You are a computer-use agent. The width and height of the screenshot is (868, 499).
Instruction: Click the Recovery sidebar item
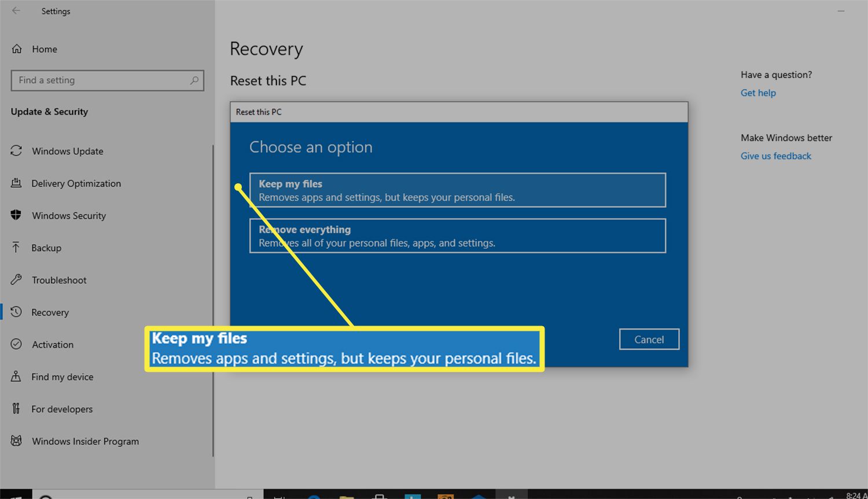50,312
